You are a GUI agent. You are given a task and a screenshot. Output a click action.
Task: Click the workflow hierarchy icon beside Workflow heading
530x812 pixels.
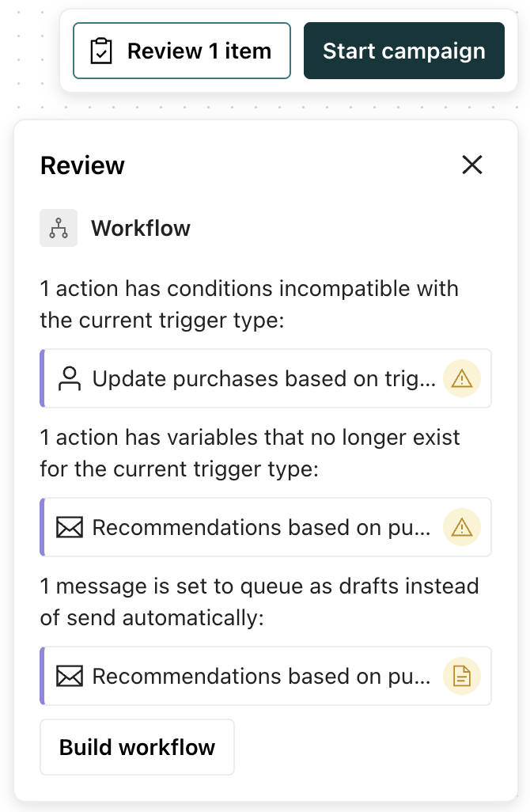tap(59, 228)
